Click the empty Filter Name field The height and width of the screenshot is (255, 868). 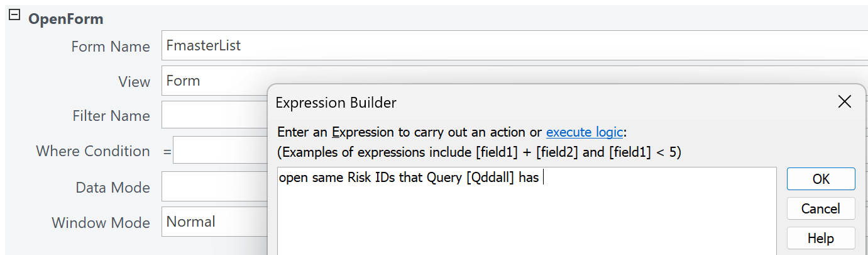pos(214,115)
